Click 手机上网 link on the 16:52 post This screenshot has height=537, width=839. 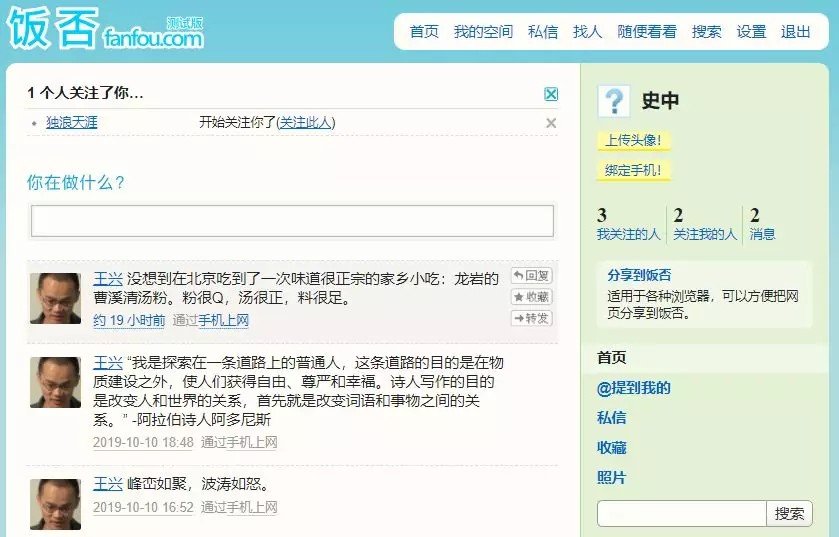pos(251,507)
